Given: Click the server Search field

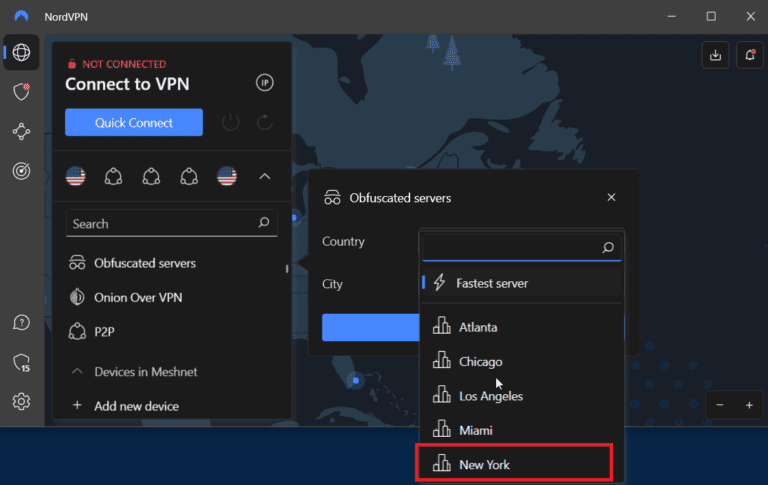Looking at the screenshot, I should 160,224.
